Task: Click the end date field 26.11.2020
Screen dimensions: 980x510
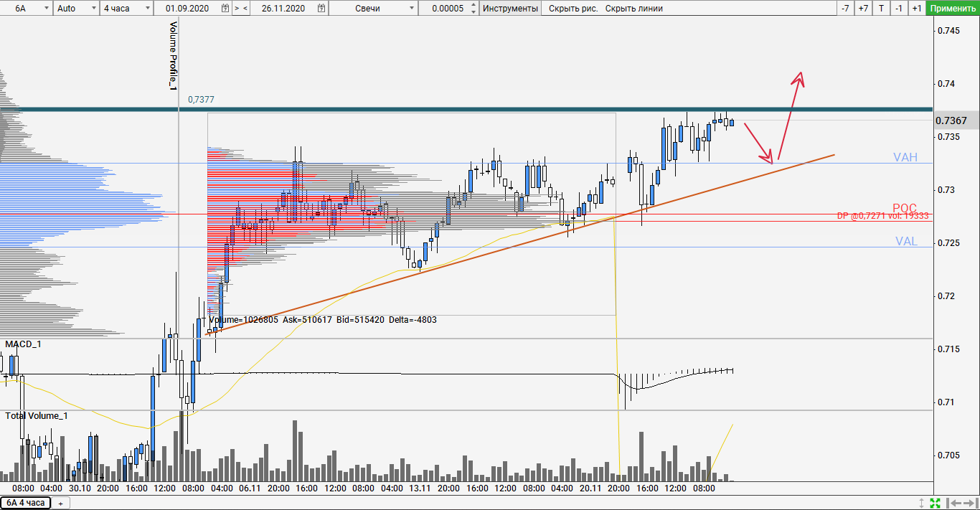Action: (283, 9)
